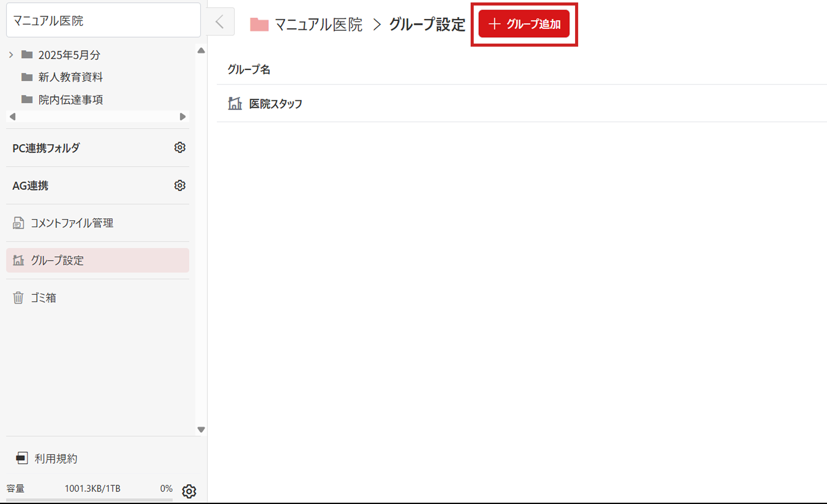The height and width of the screenshot is (504, 827).
Task: Click the folder icon beside 院内伝達事項
Action: (27, 99)
